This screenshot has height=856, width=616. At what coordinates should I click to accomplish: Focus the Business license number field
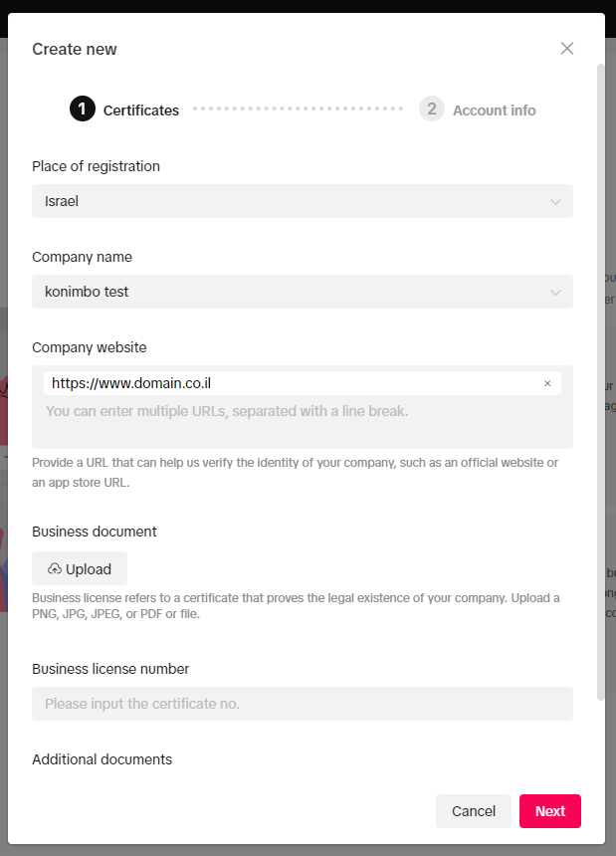coord(303,704)
